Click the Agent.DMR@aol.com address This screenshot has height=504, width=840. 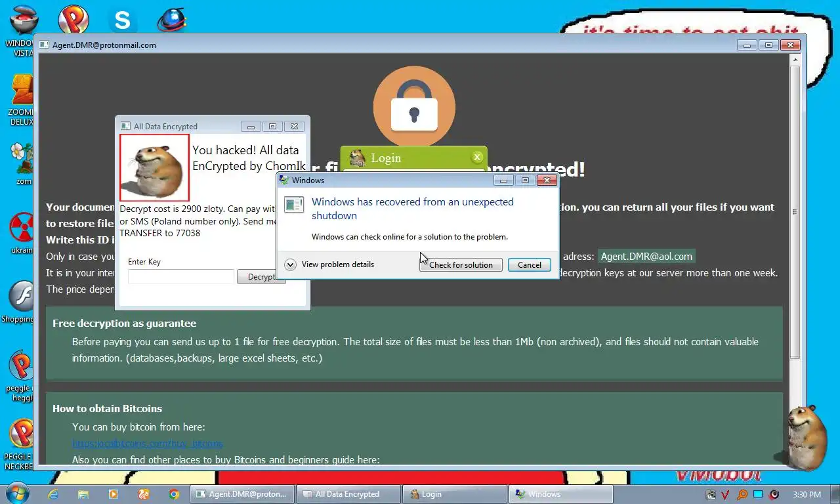[x=646, y=256]
